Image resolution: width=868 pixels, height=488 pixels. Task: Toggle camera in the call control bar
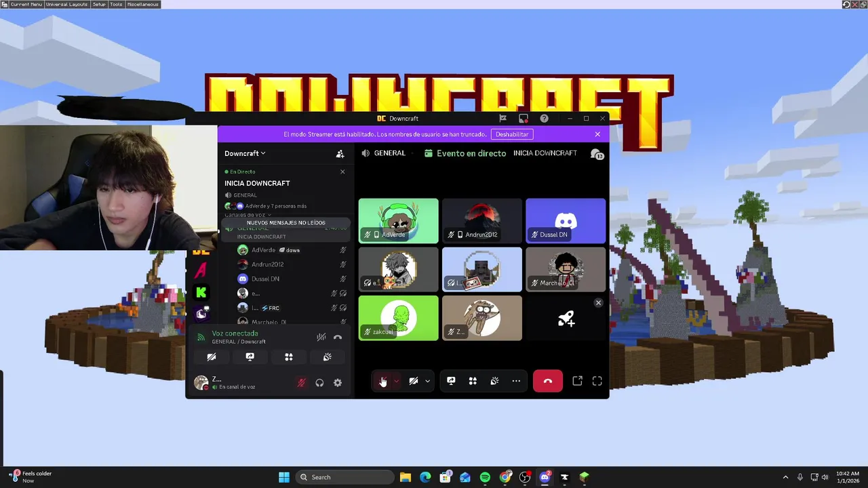coord(413,381)
